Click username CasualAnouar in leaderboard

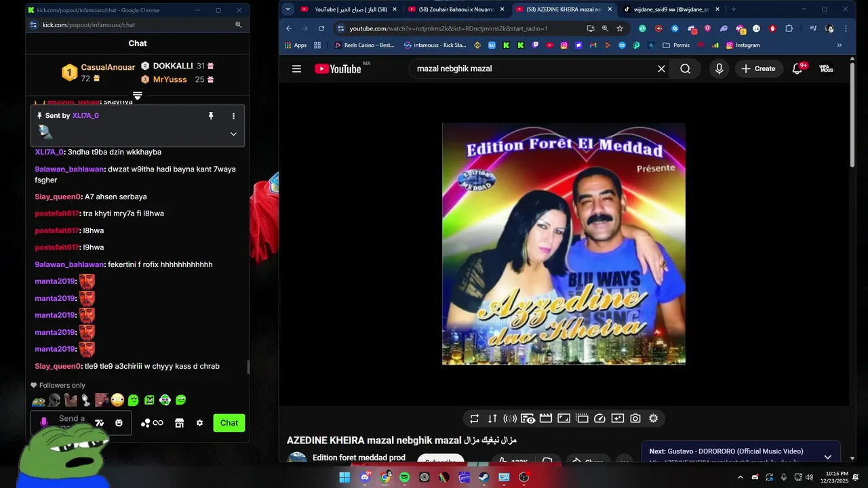click(x=108, y=67)
